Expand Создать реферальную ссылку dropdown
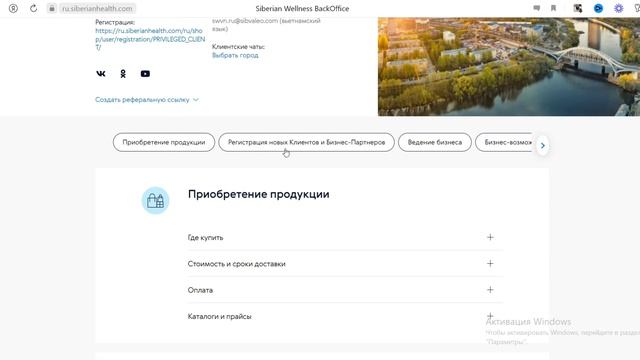 click(147, 100)
